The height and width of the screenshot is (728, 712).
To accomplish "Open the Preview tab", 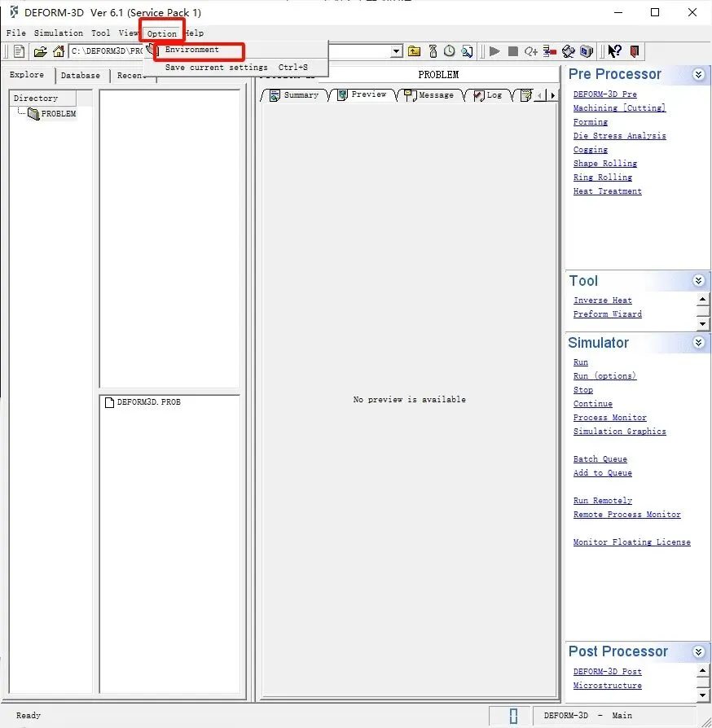I will pos(363,94).
